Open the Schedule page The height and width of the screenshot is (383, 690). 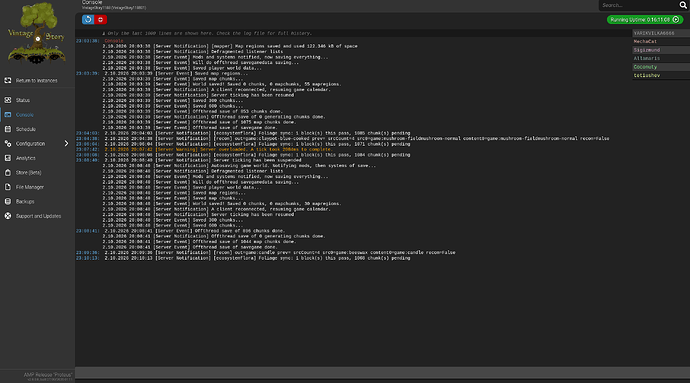click(x=26, y=129)
